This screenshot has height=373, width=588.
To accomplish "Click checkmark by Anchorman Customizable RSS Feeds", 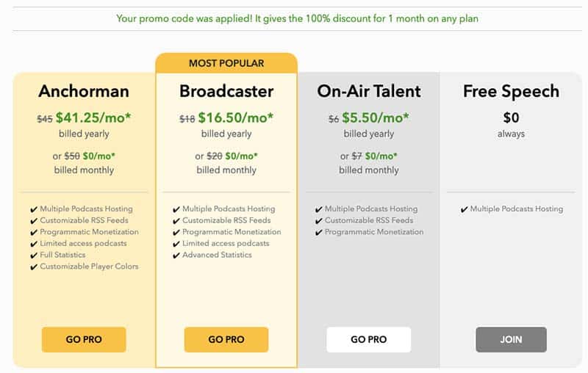I will point(34,221).
